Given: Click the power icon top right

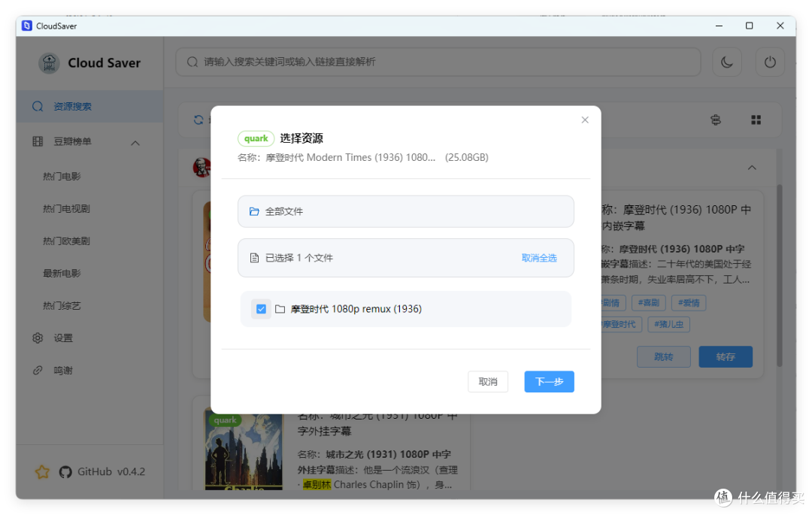Looking at the screenshot, I should (770, 62).
